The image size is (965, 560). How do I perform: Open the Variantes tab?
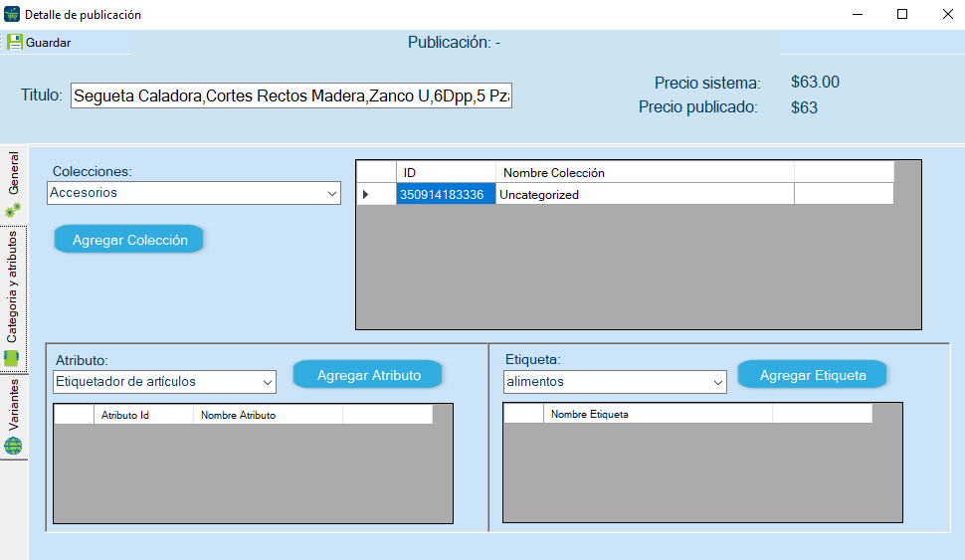pyautogui.click(x=14, y=417)
